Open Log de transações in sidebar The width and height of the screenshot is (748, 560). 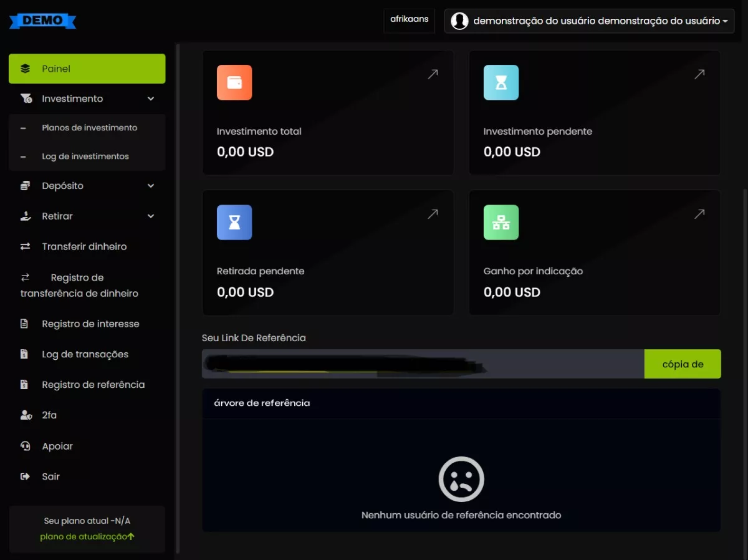pos(85,354)
